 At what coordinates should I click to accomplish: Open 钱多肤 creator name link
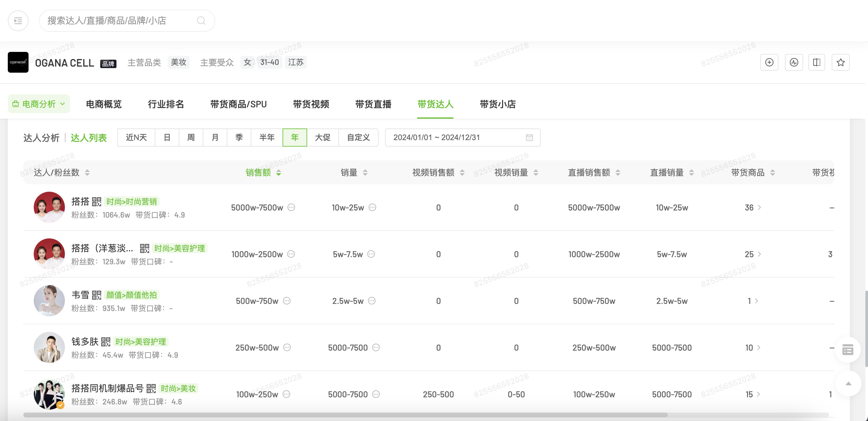pyautogui.click(x=85, y=342)
